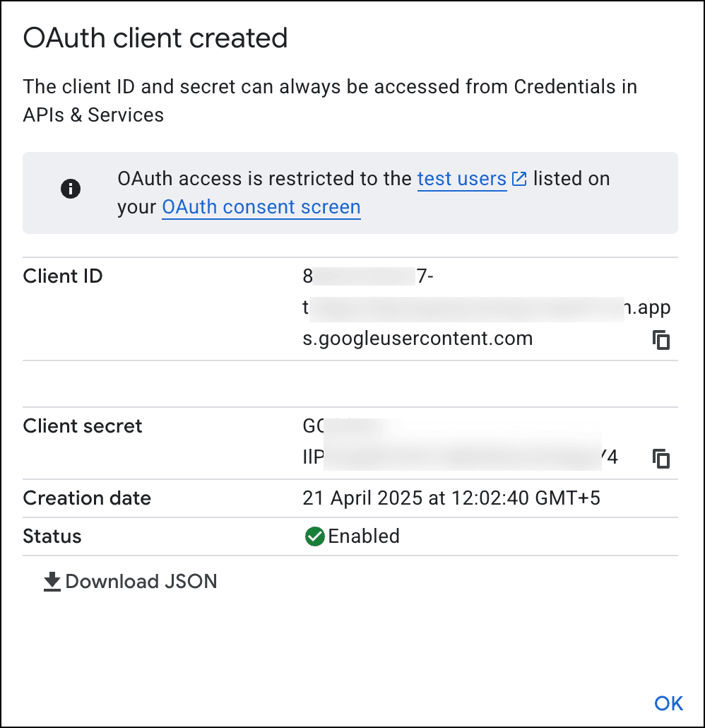Click the Client ID label
705x728 pixels.
pyautogui.click(x=63, y=276)
